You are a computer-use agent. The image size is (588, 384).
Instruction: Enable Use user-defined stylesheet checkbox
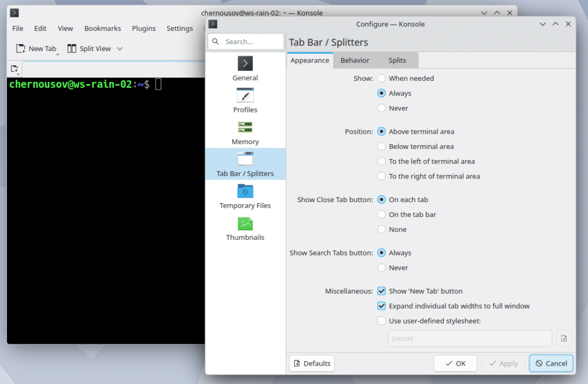(x=430, y=321)
